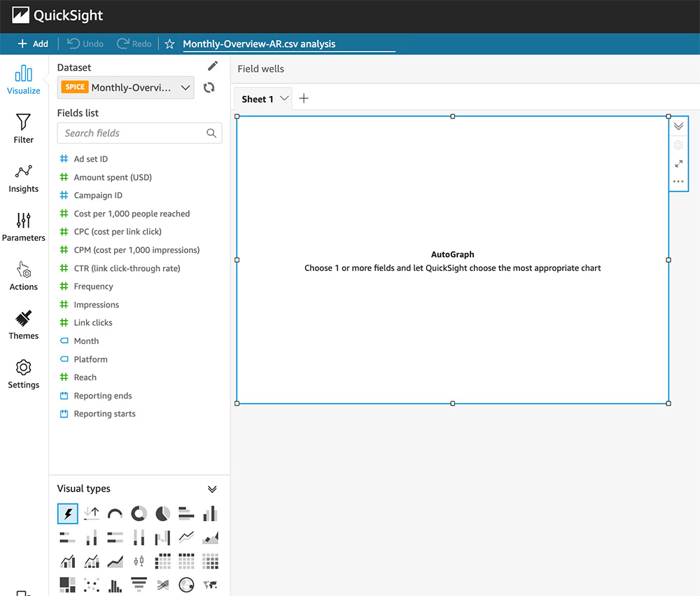The image size is (700, 596).
Task: Open the Sheet 1 tab dropdown arrow
Action: (x=284, y=99)
